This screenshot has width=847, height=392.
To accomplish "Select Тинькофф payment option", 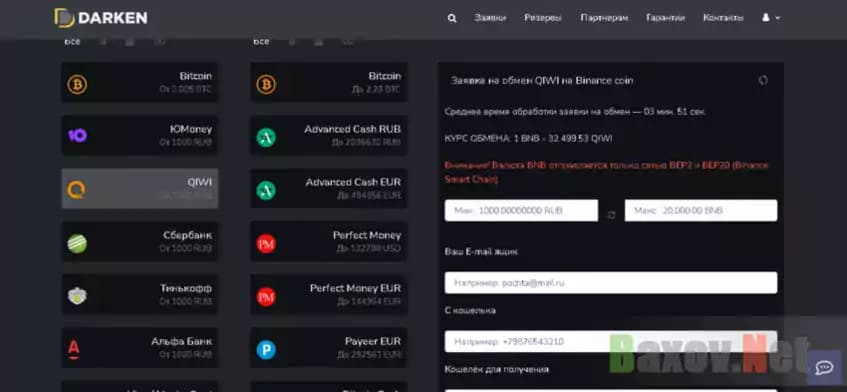I will (140, 294).
